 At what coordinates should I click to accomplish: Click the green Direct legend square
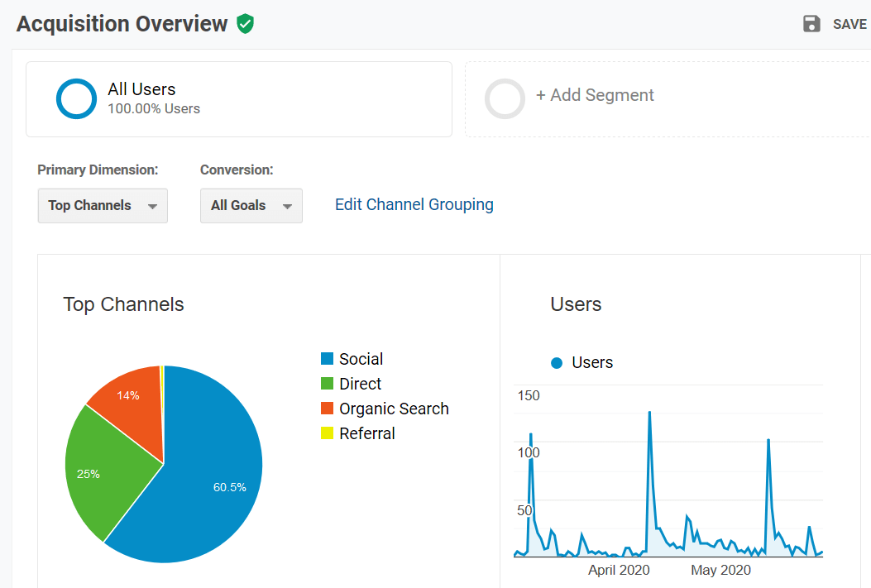[x=326, y=383]
